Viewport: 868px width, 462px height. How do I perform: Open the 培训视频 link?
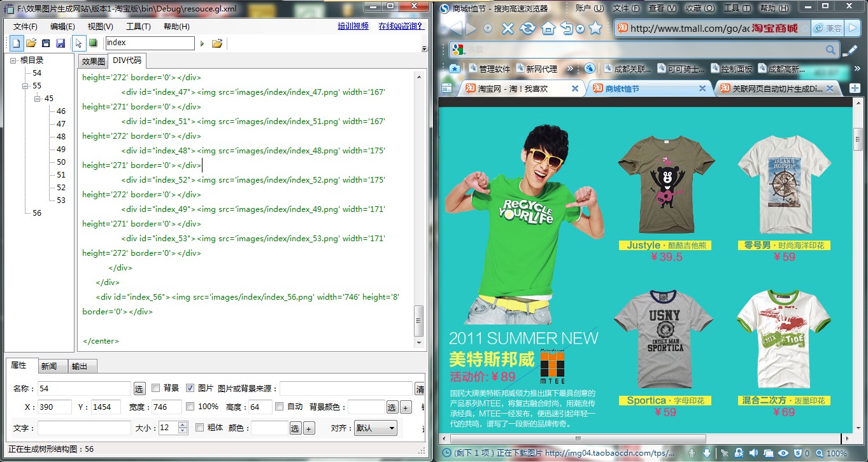pos(353,26)
